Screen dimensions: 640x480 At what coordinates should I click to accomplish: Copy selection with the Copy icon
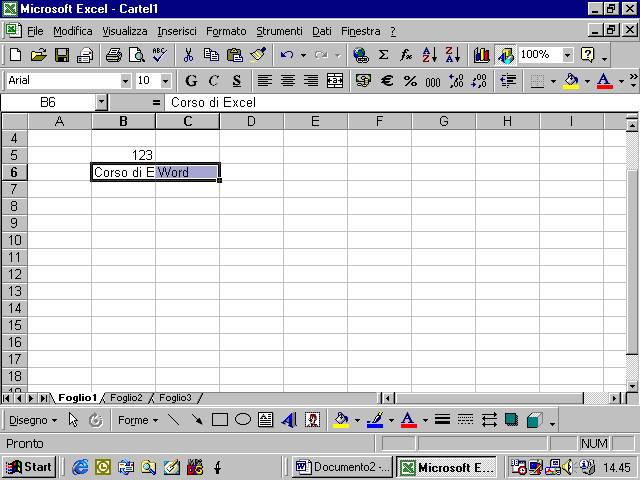point(211,55)
